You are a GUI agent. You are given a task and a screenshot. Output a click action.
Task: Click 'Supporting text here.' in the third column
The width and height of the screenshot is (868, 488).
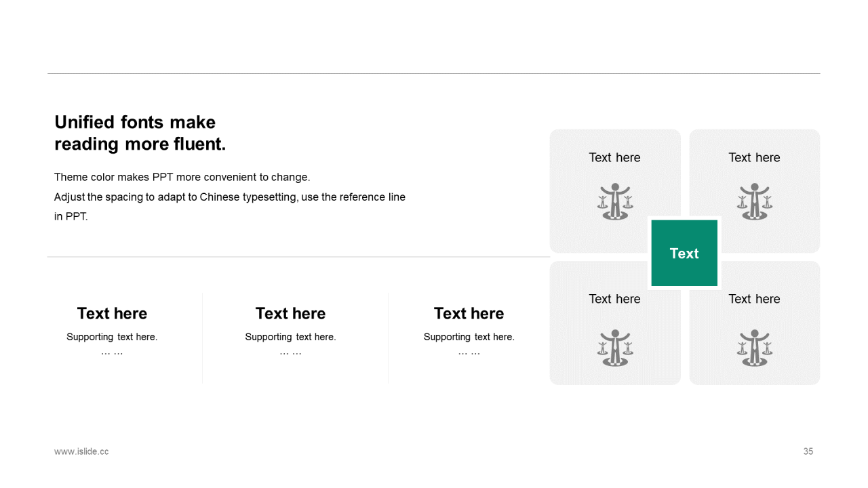click(x=469, y=337)
